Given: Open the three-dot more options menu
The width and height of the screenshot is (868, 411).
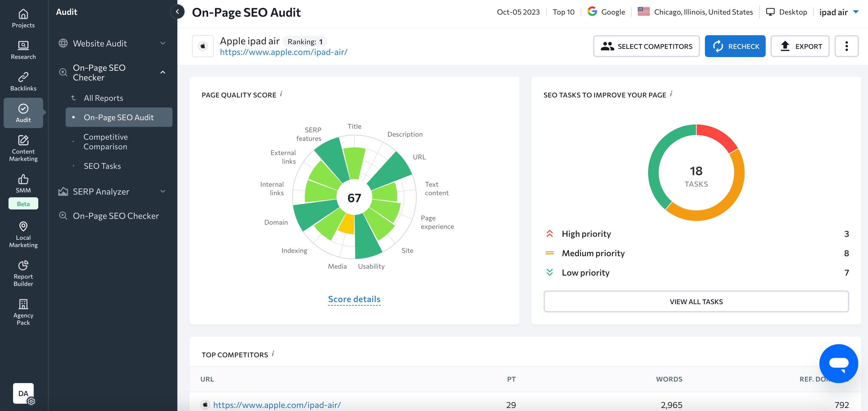Looking at the screenshot, I should tap(846, 46).
